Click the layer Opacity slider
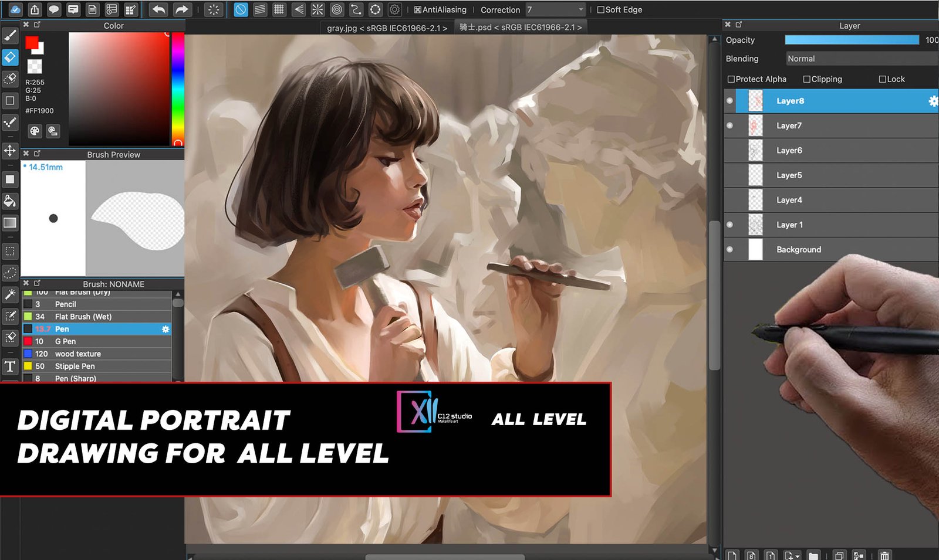This screenshot has height=560, width=939. point(852,40)
